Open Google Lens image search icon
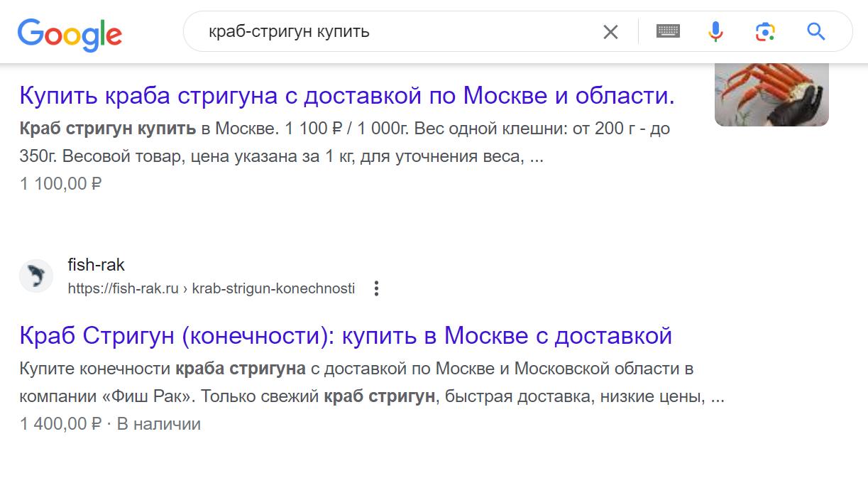 click(x=765, y=31)
